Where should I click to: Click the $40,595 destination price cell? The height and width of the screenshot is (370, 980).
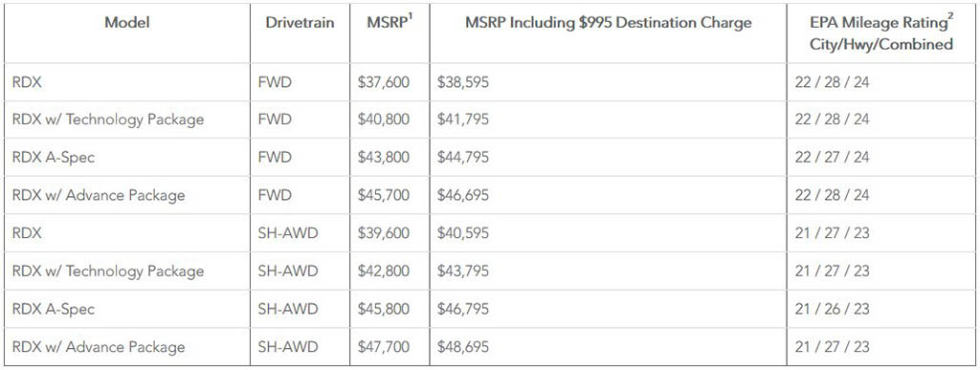click(463, 233)
